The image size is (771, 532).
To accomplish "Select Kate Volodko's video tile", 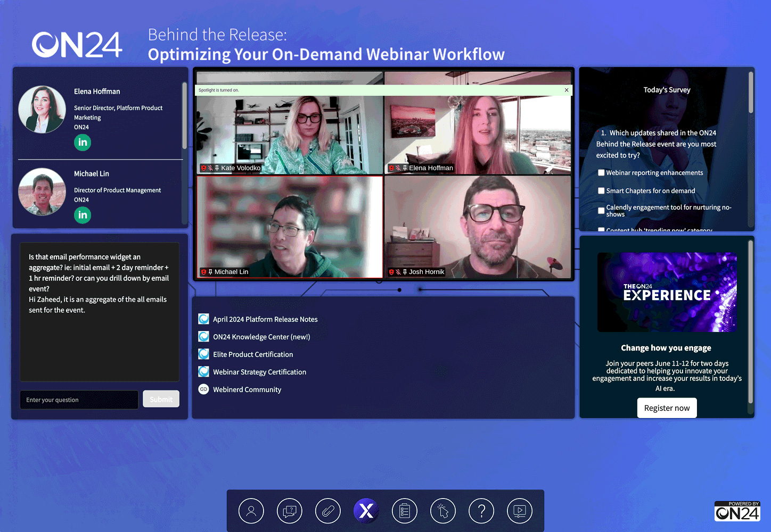I will (290, 122).
